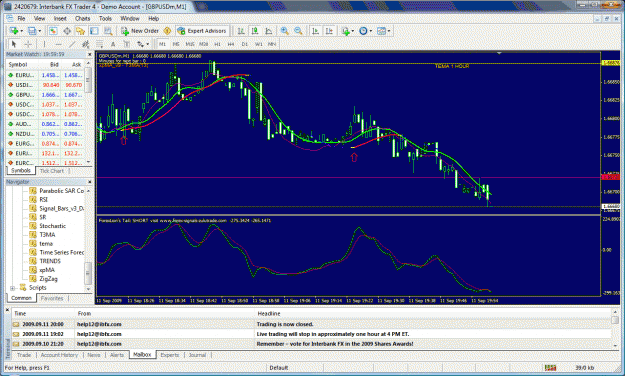Open the Periods dropdown arrow
Screen dimensions: 625x376
[x=370, y=31]
